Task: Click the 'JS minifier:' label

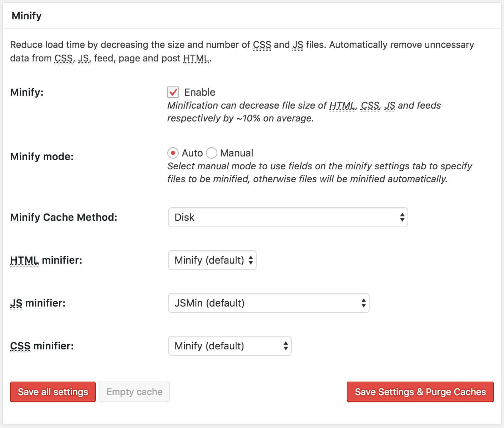Action: 38,303
